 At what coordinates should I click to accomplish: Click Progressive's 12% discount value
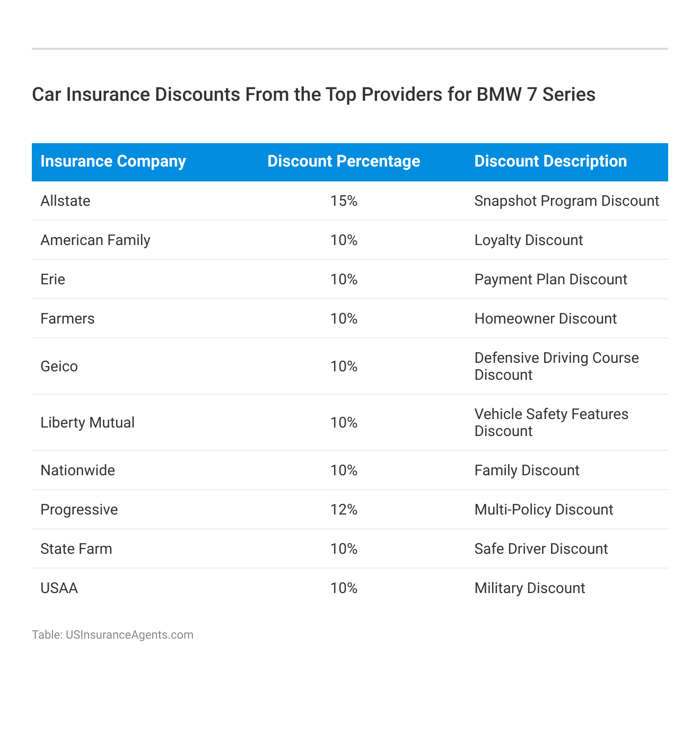(344, 510)
